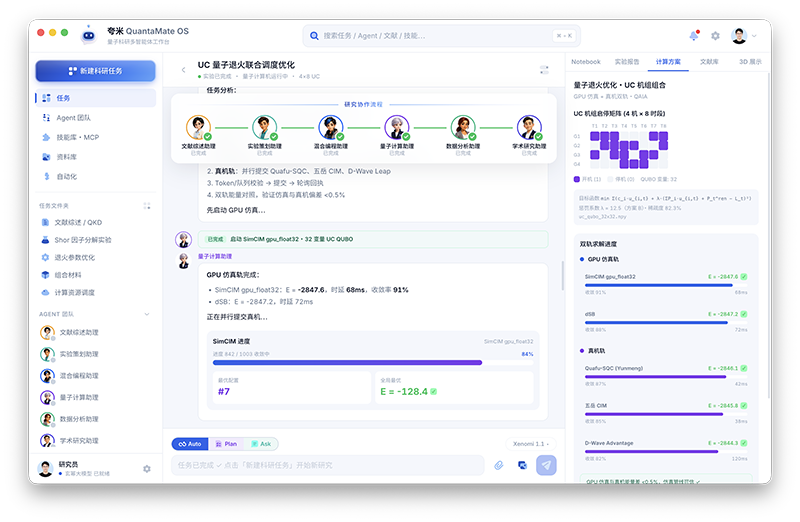
Task: Click the message input field
Action: pyautogui.click(x=328, y=465)
